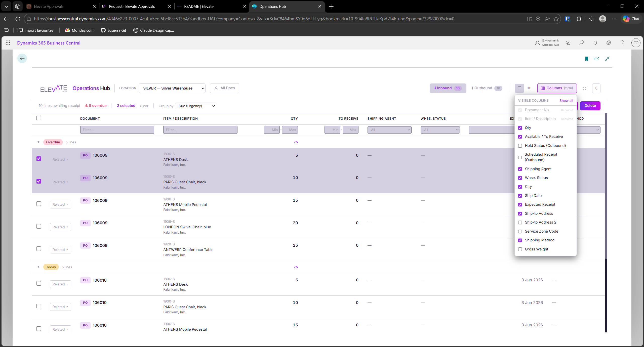644x347 pixels.
Task: Uncheck the City column checkbox
Action: point(520,187)
